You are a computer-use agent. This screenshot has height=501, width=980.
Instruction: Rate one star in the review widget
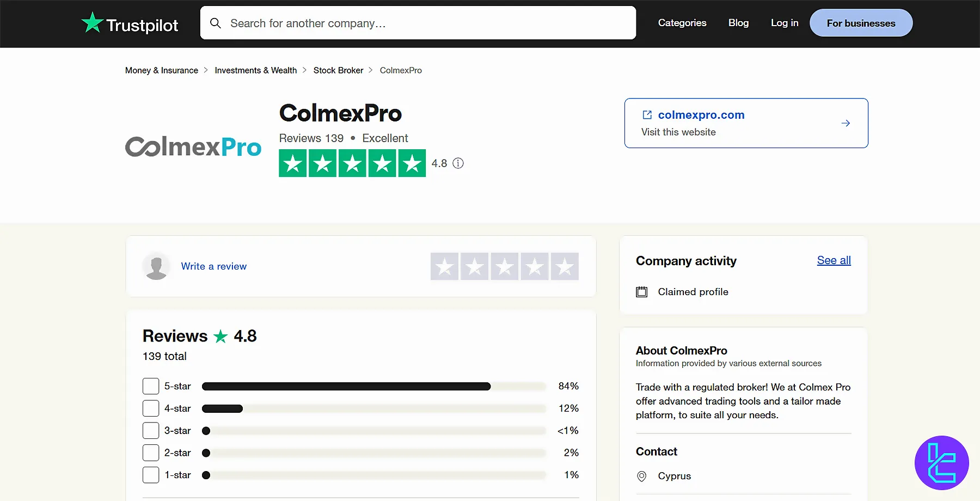(444, 266)
